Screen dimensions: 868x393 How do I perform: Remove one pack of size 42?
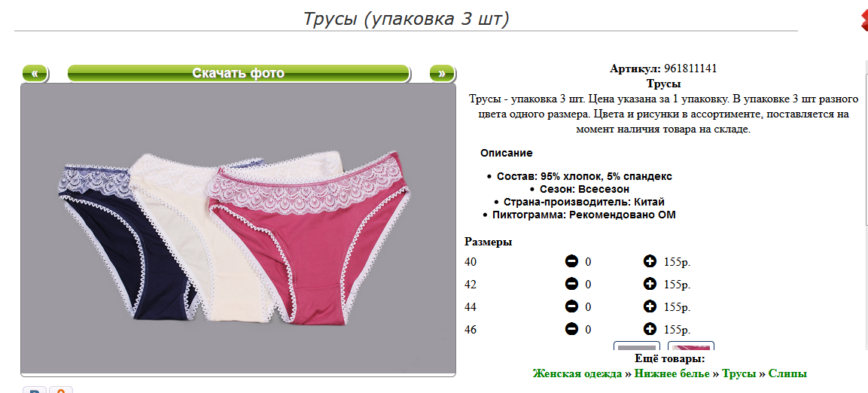(572, 284)
